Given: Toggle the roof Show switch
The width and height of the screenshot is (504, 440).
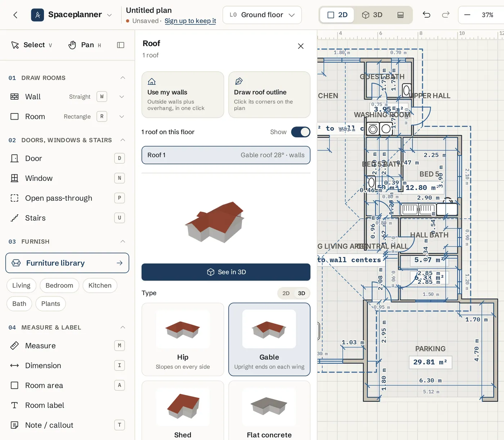Looking at the screenshot, I should coord(301,132).
